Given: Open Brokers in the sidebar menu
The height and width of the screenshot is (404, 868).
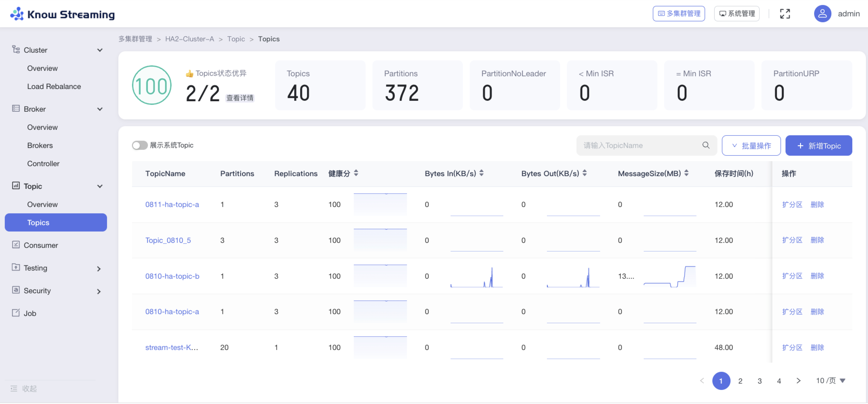Looking at the screenshot, I should tap(40, 145).
